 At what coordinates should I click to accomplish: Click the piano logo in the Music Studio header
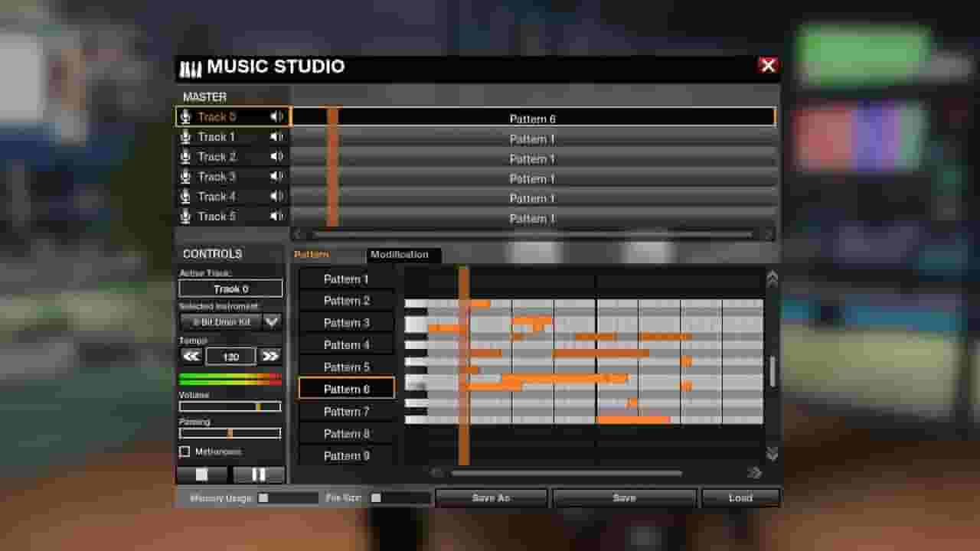189,67
